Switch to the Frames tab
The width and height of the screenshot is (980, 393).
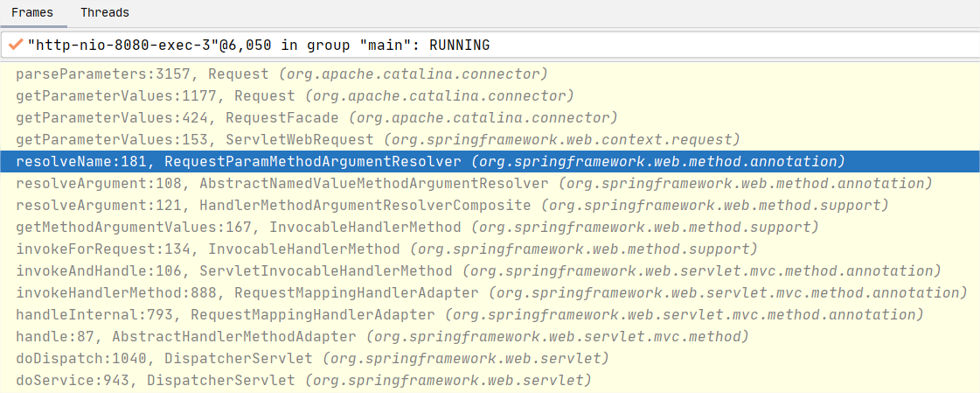click(x=31, y=13)
